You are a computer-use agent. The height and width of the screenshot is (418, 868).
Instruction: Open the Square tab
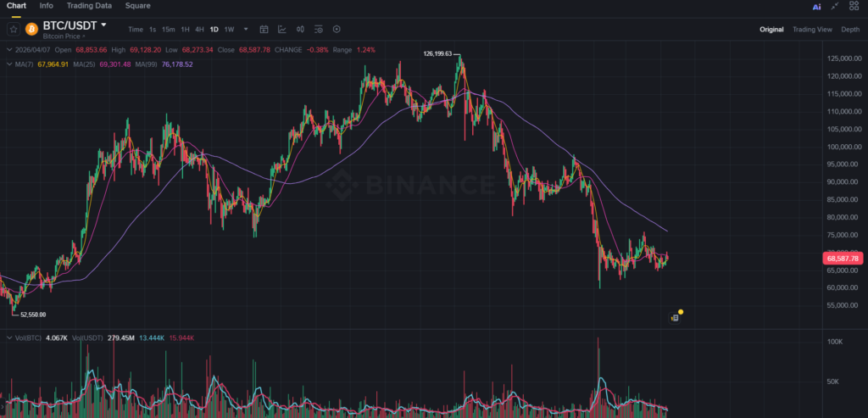point(137,6)
